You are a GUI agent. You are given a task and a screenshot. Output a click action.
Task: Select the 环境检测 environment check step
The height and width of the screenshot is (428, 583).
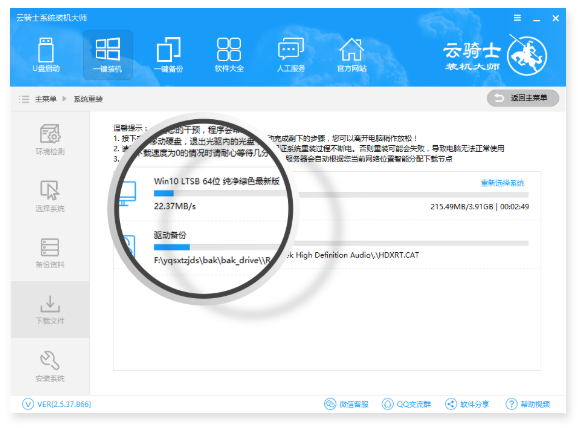50,140
